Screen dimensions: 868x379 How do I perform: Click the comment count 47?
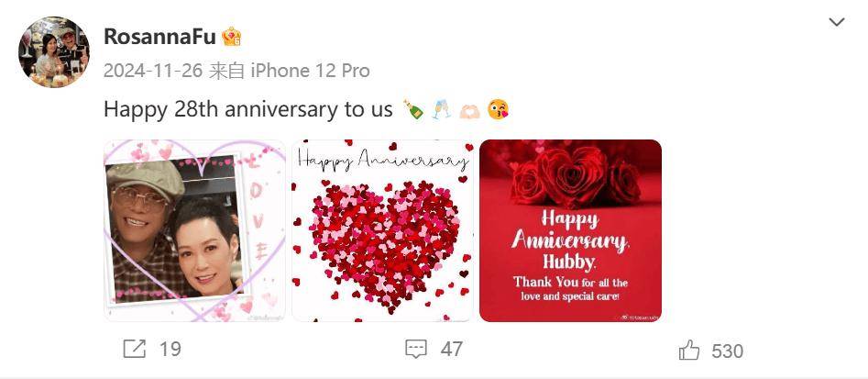pos(452,349)
